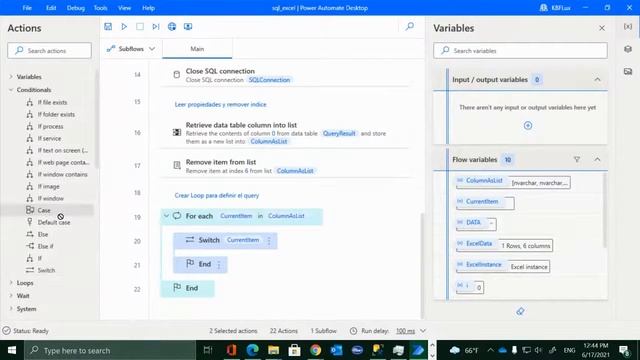Open the Subflows dropdown
The image size is (640, 360).
pos(131,49)
